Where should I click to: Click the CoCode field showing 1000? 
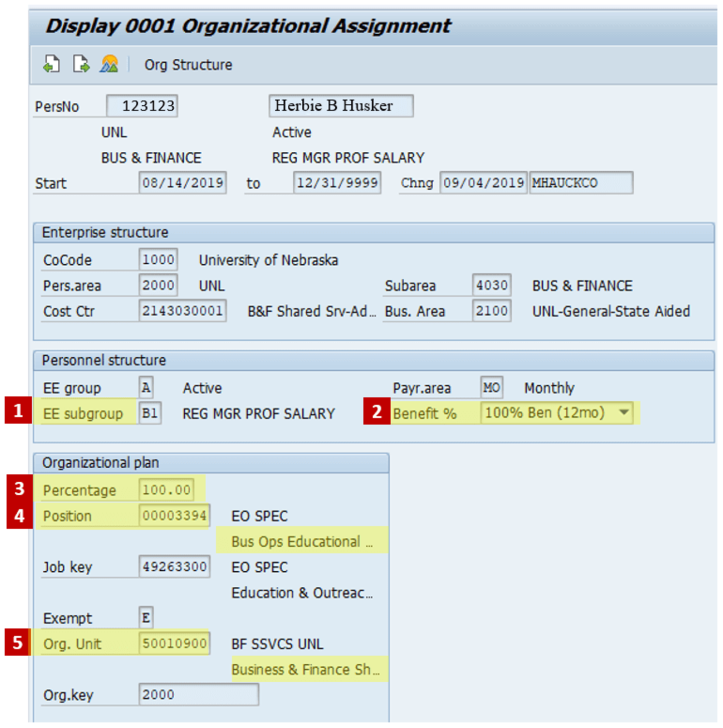pyautogui.click(x=159, y=259)
